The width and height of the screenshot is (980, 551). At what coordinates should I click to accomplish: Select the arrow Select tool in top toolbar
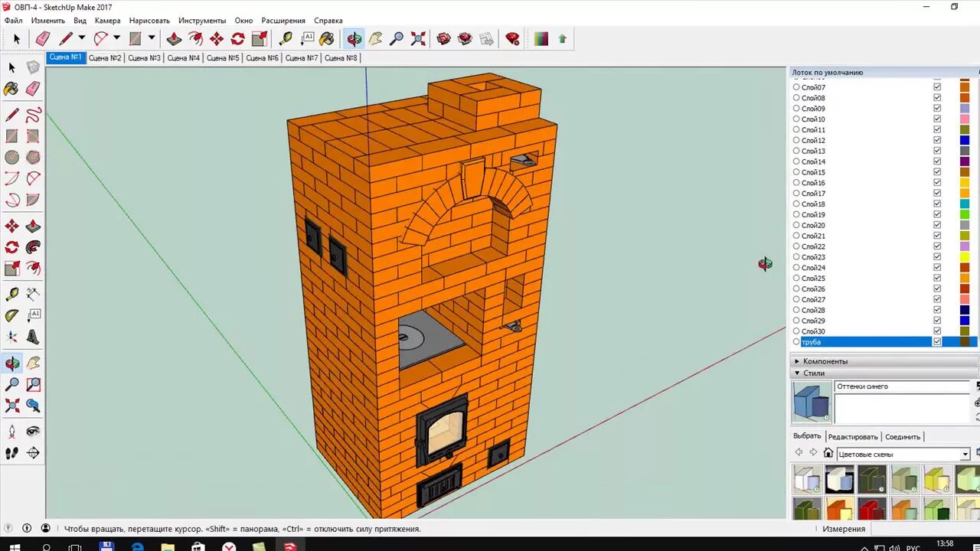click(17, 38)
